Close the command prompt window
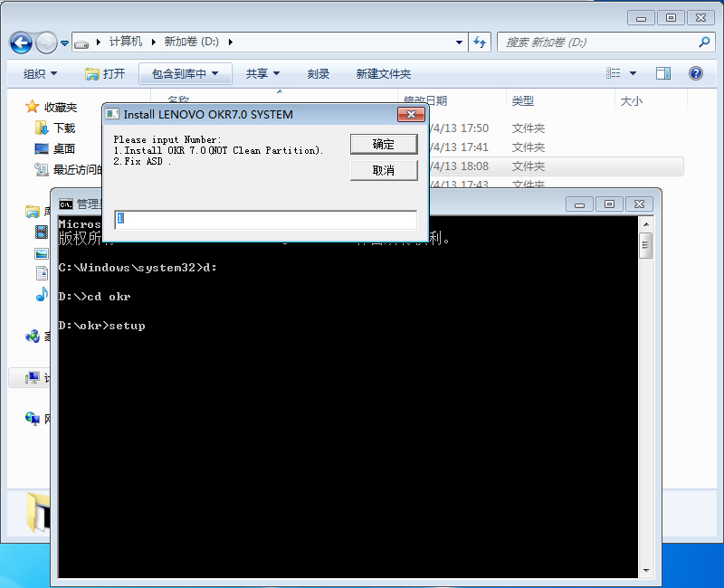Image resolution: width=724 pixels, height=588 pixels. click(x=639, y=204)
